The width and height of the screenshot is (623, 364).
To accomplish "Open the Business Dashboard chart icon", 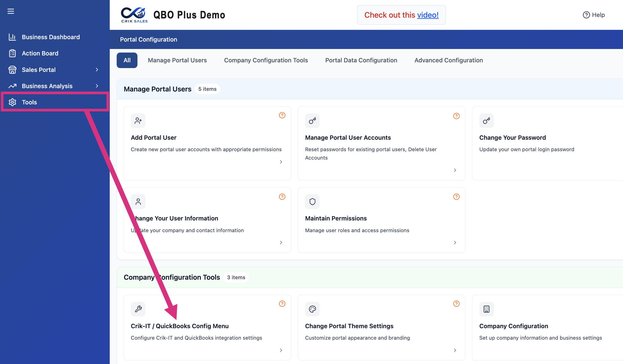I will point(12,37).
